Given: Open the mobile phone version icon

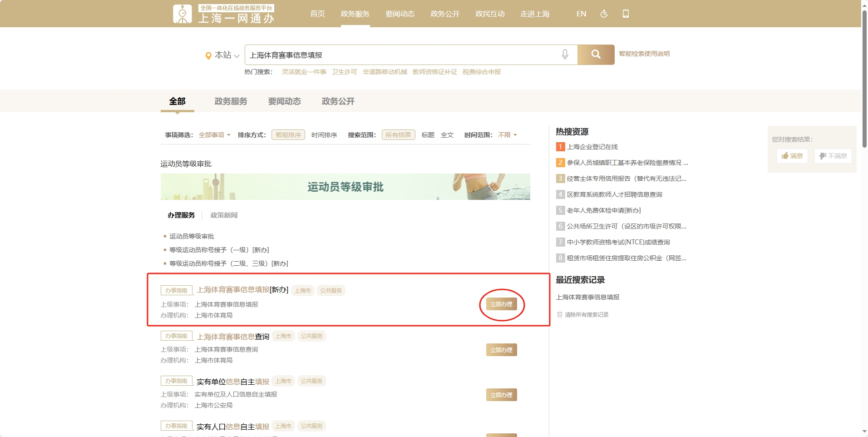Looking at the screenshot, I should click(626, 14).
